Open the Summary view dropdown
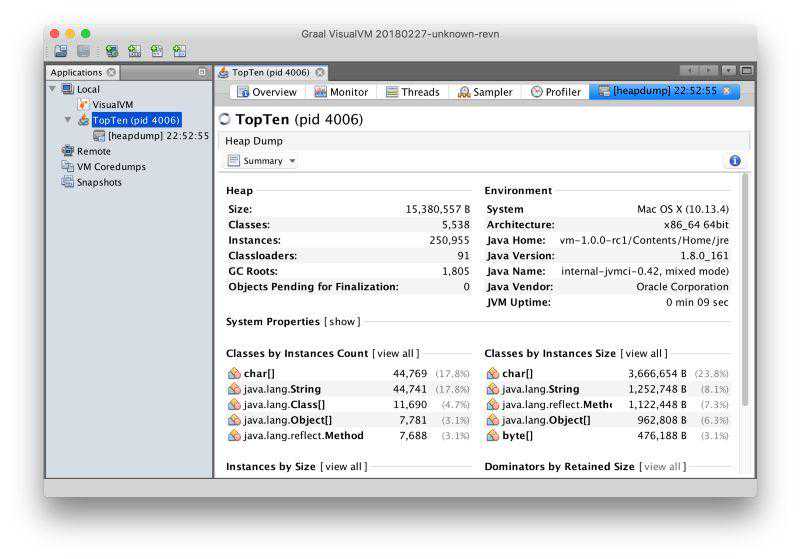Viewport: 800px width, 559px height. pos(262,161)
